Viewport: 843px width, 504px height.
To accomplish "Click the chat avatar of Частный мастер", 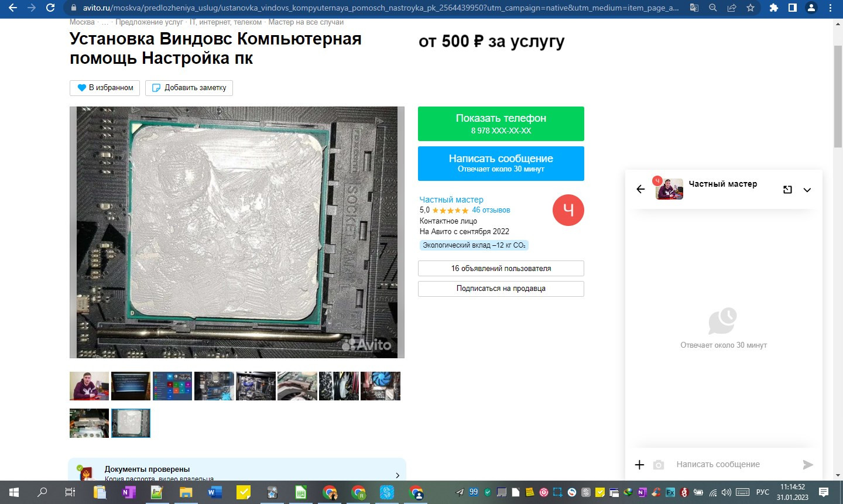I will coord(669,189).
